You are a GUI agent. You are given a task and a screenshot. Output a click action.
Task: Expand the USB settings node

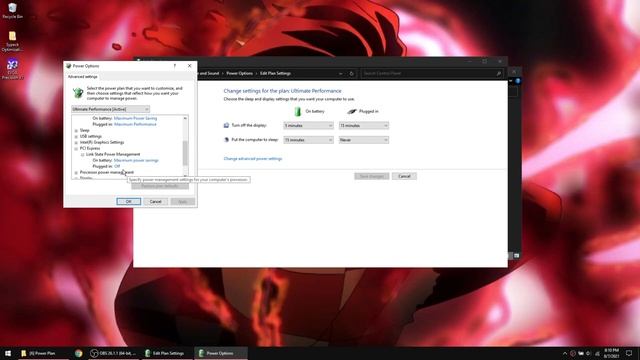tap(76, 137)
